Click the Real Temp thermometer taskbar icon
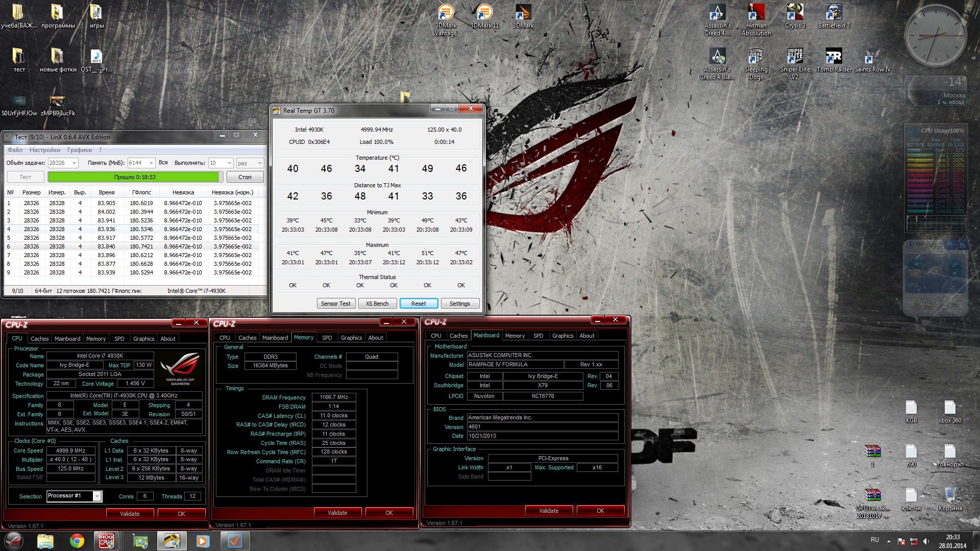 [x=171, y=541]
